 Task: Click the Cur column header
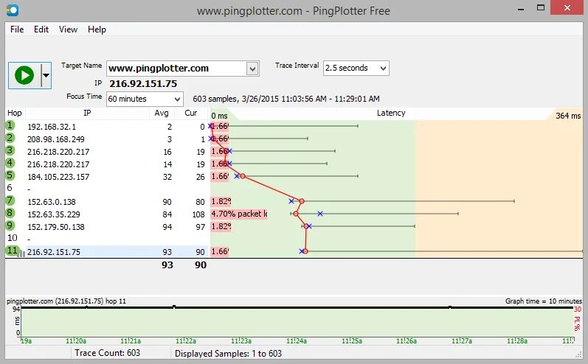tap(191, 113)
